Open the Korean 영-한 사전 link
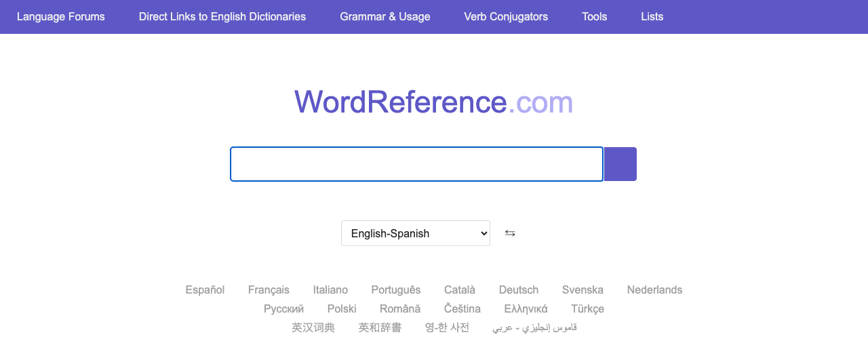This screenshot has height=339, width=868. click(447, 327)
